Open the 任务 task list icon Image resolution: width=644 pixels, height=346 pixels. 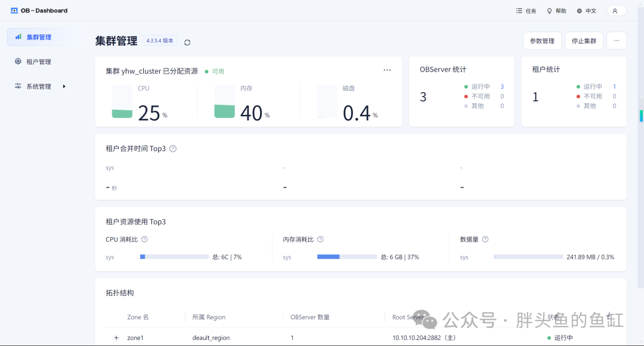(x=519, y=11)
